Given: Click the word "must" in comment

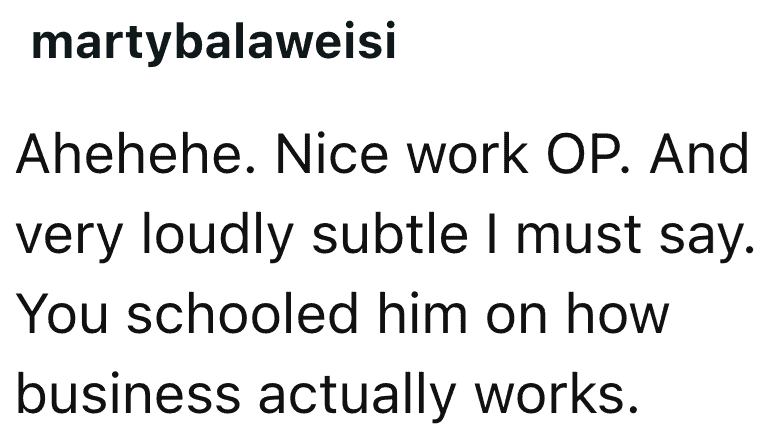Looking at the screenshot, I should coord(579,235).
